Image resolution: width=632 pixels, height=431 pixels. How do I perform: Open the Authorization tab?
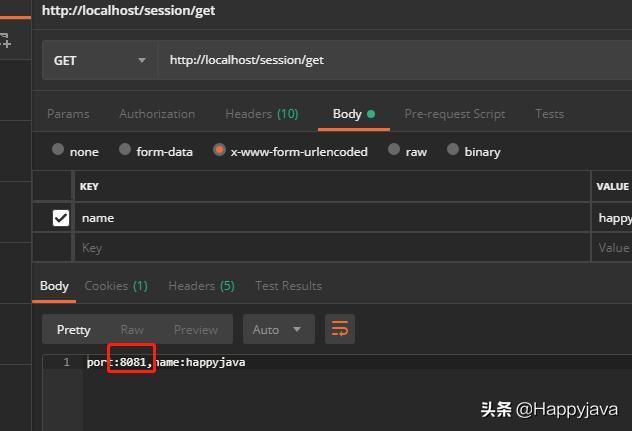[x=157, y=114]
